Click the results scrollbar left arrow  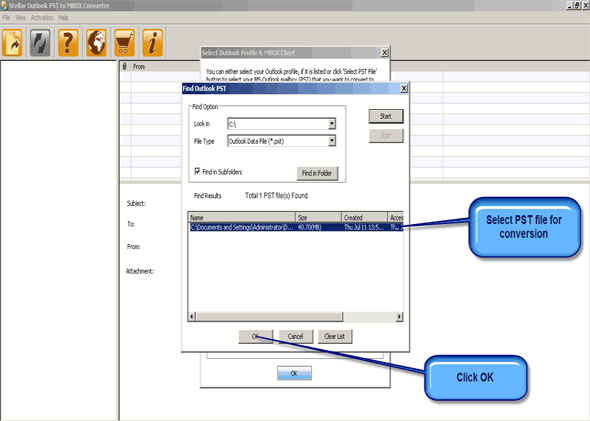(192, 317)
